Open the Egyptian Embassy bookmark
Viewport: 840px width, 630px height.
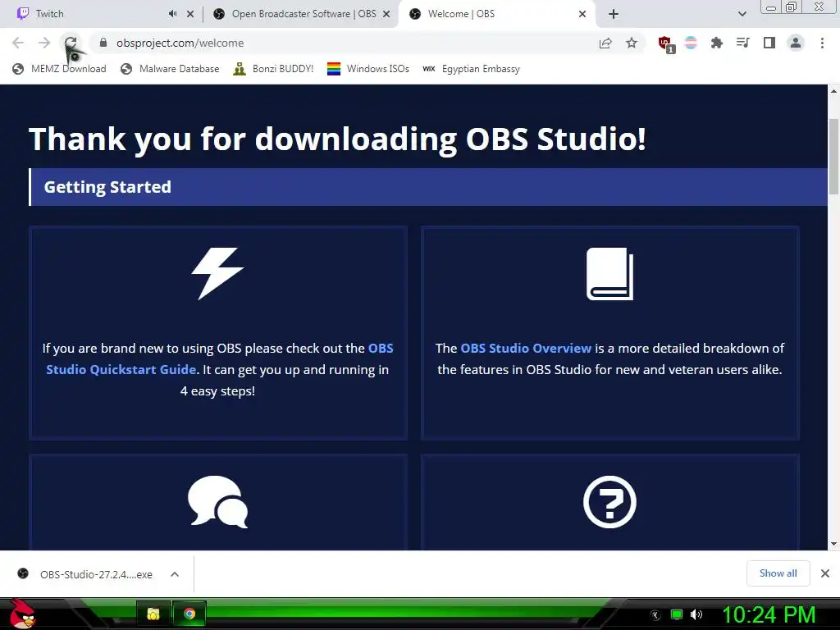tap(471, 69)
